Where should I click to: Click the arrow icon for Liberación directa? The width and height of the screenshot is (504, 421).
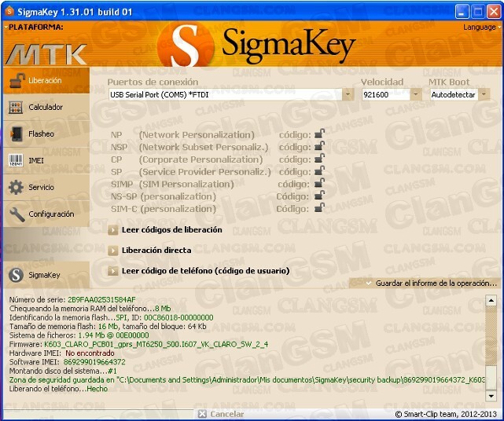point(112,251)
